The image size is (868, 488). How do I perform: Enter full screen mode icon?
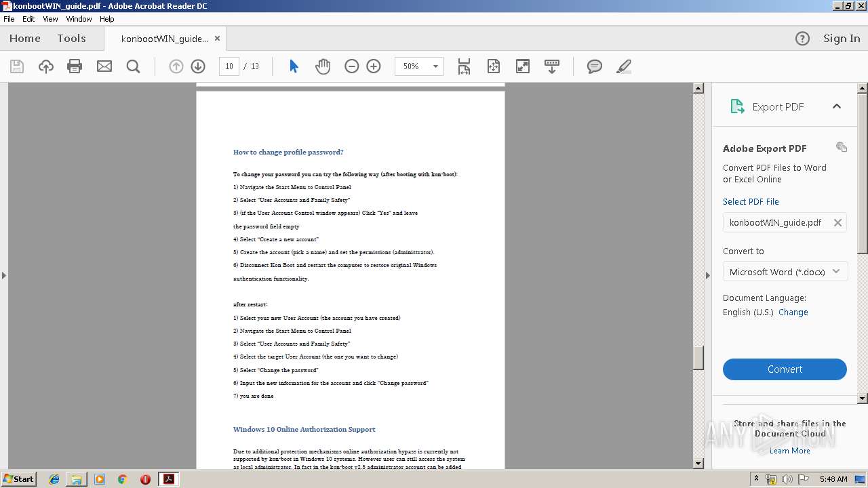tap(523, 66)
